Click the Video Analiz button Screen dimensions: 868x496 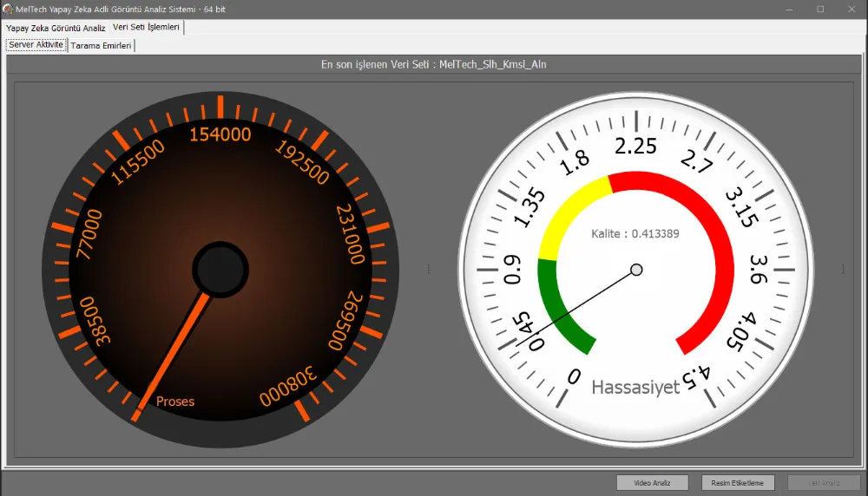coord(652,483)
